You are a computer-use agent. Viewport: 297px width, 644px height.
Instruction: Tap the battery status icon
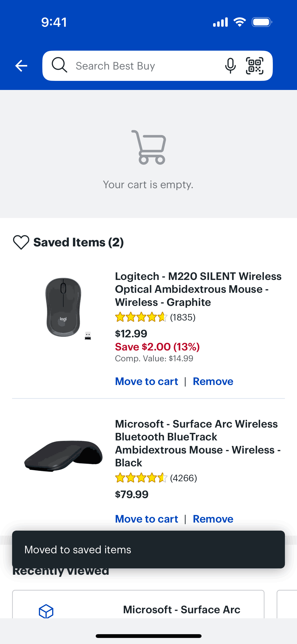[262, 22]
